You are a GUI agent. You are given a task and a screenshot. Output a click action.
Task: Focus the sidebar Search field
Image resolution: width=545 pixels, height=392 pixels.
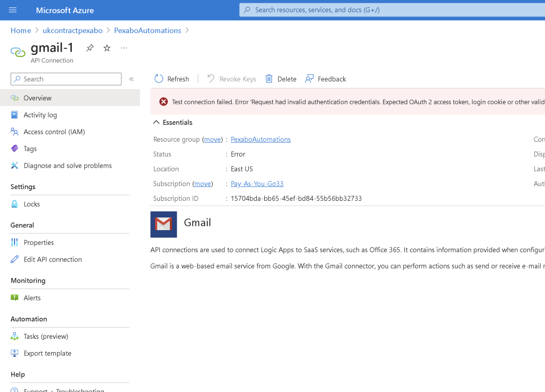tap(66, 79)
